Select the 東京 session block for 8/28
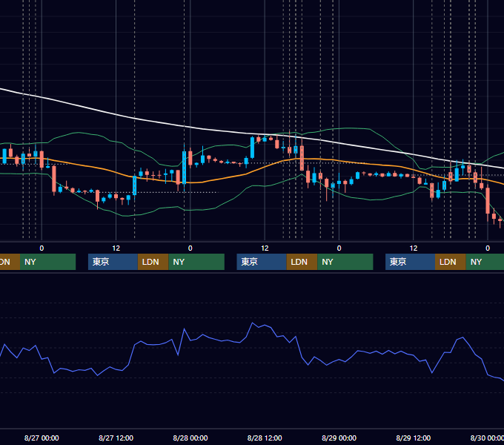 262,262
